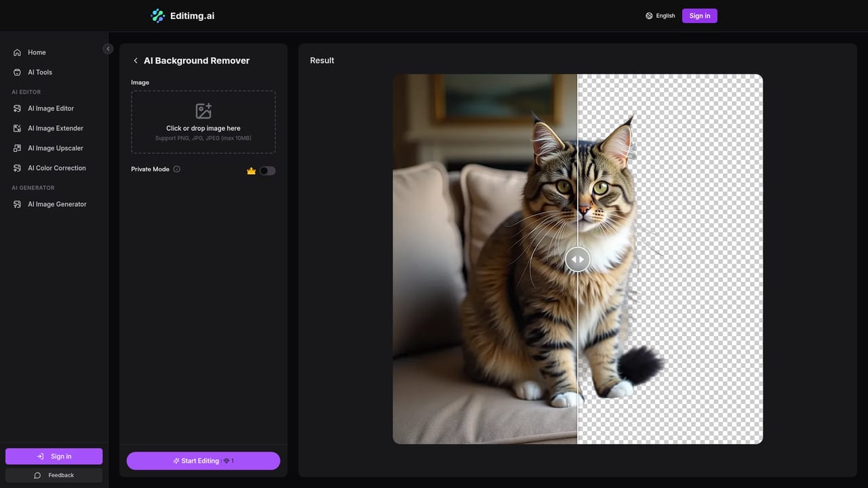This screenshot has width=868, height=488.
Task: Collapse the sidebar with chevron button
Action: tap(108, 49)
